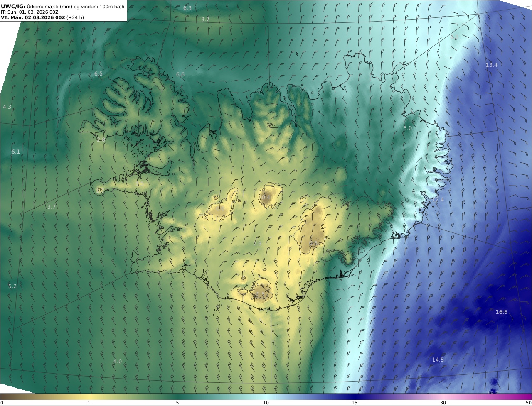
Task: Click the 10 tick label on color scale
Action: [266, 403]
